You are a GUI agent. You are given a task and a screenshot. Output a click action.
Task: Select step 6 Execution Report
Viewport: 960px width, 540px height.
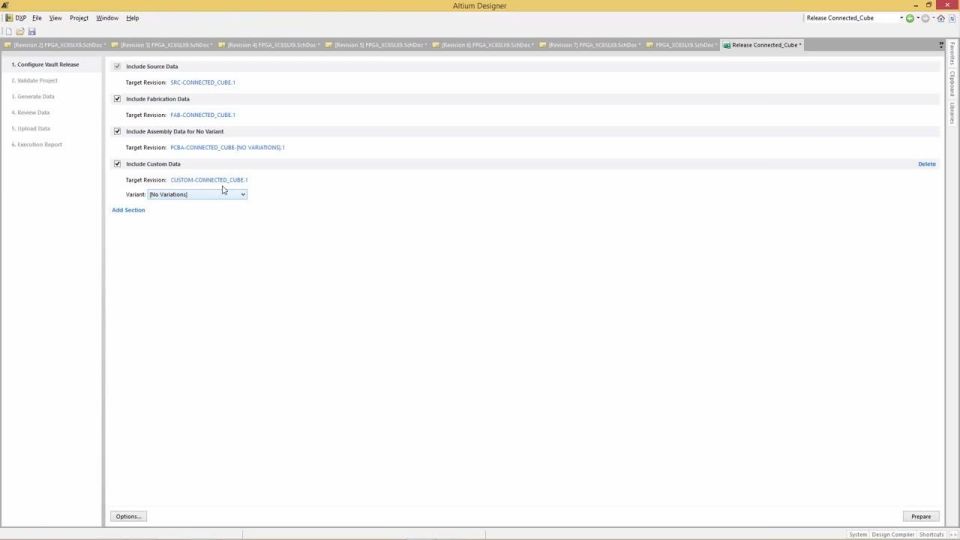point(37,144)
